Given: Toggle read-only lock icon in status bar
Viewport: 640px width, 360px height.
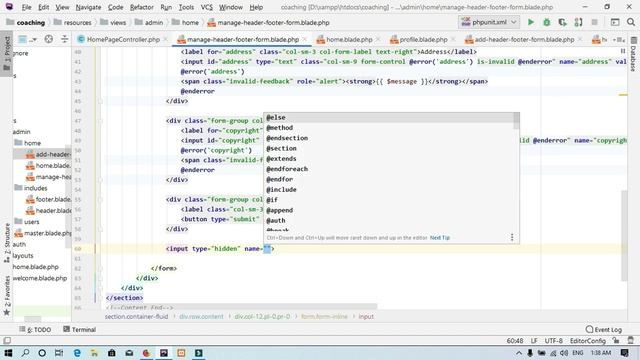Looking at the screenshot, I should [x=616, y=340].
